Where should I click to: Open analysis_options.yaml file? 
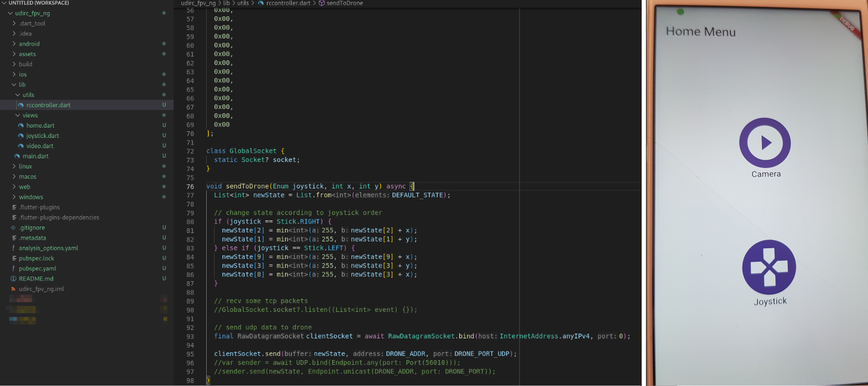48,248
